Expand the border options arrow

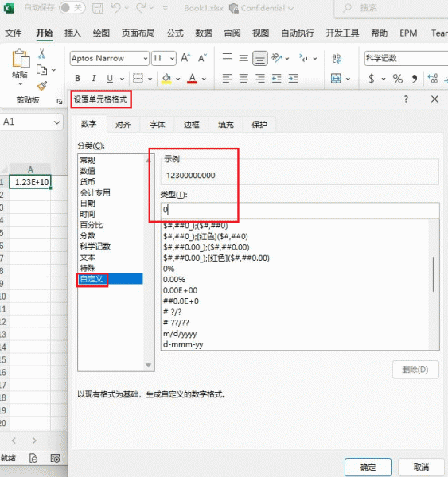click(x=150, y=79)
